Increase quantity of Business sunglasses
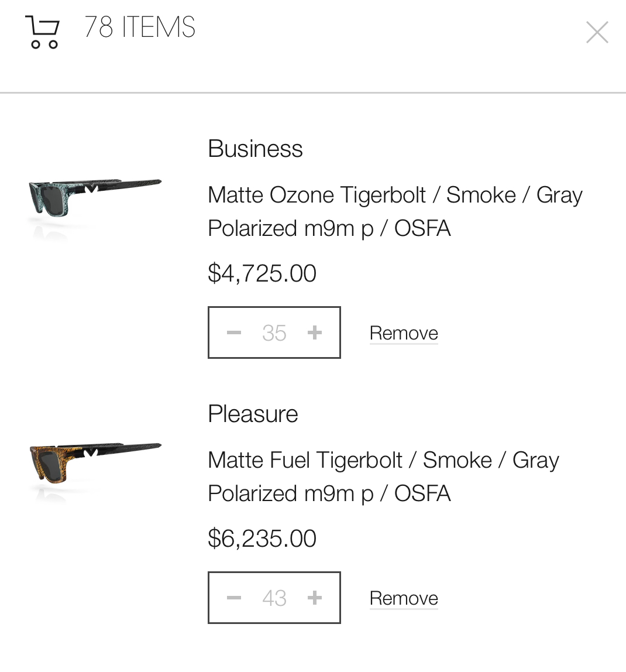626x672 pixels. 315,333
